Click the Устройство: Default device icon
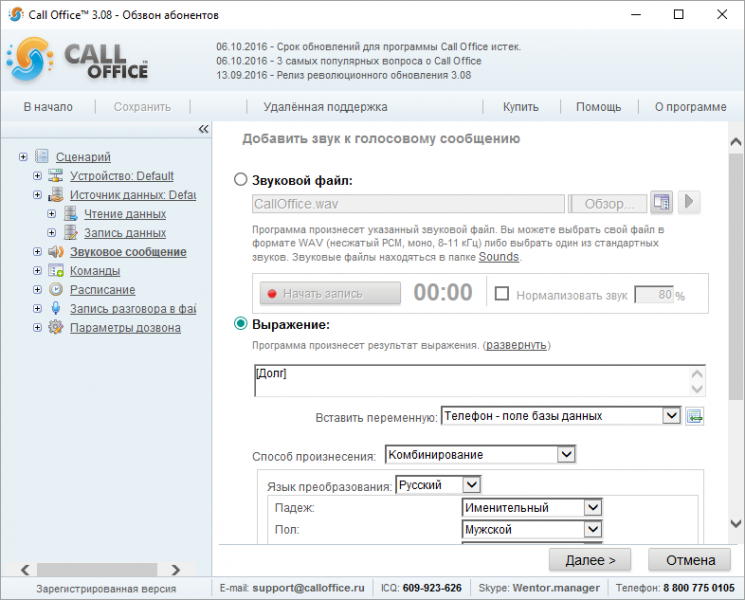Screen dimensions: 745x600 coord(56,176)
